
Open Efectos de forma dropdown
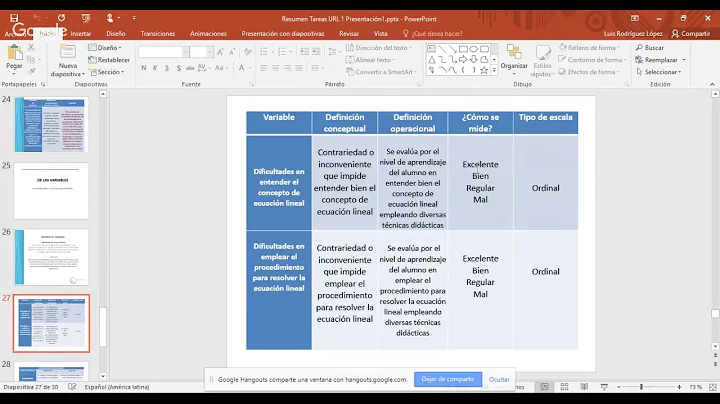(x=589, y=72)
